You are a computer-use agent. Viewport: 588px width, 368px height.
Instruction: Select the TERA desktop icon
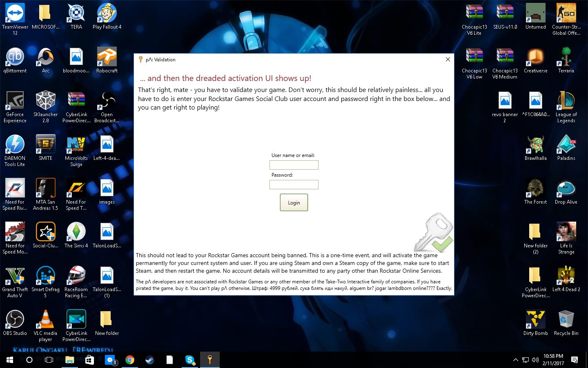(76, 17)
